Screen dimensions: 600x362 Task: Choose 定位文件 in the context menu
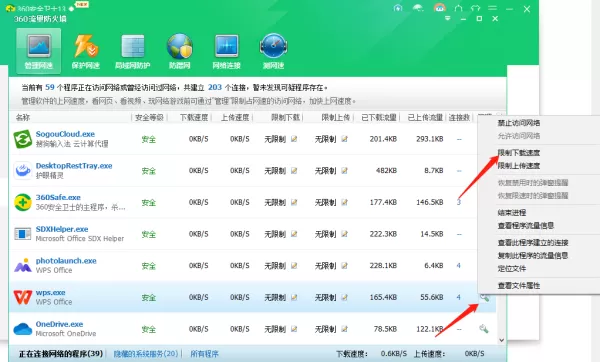click(x=512, y=268)
